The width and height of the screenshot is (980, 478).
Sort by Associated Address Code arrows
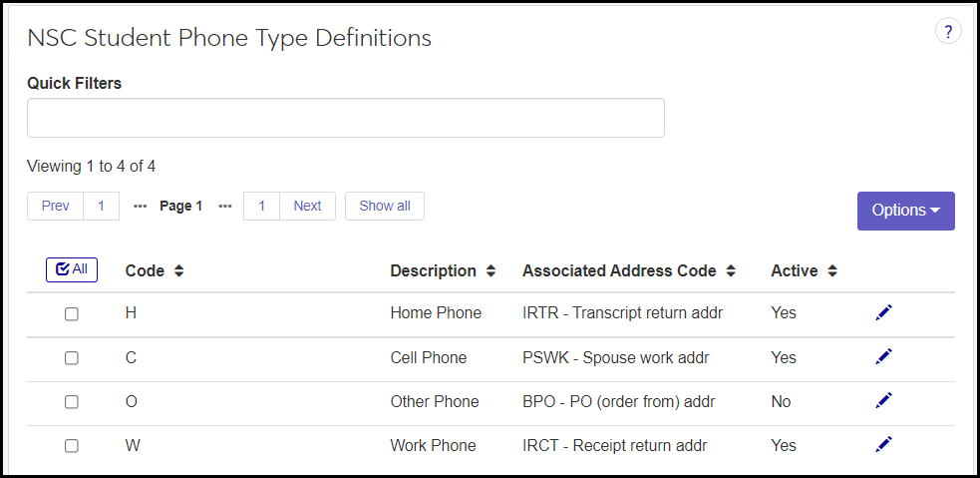pyautogui.click(x=731, y=270)
